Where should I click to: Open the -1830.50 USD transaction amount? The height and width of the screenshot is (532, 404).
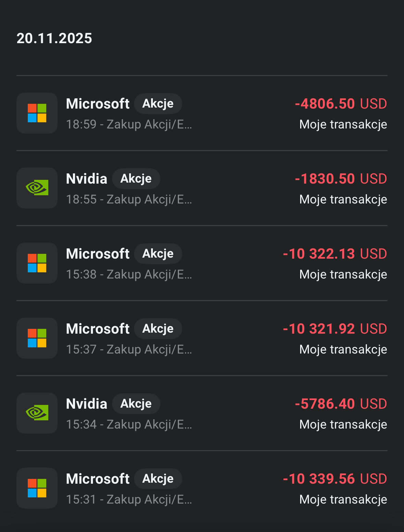[x=341, y=179]
